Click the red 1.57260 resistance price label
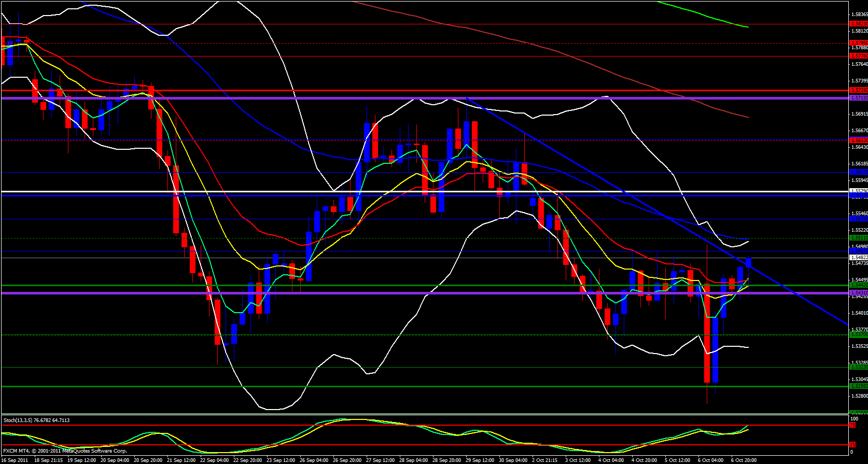 (858, 90)
